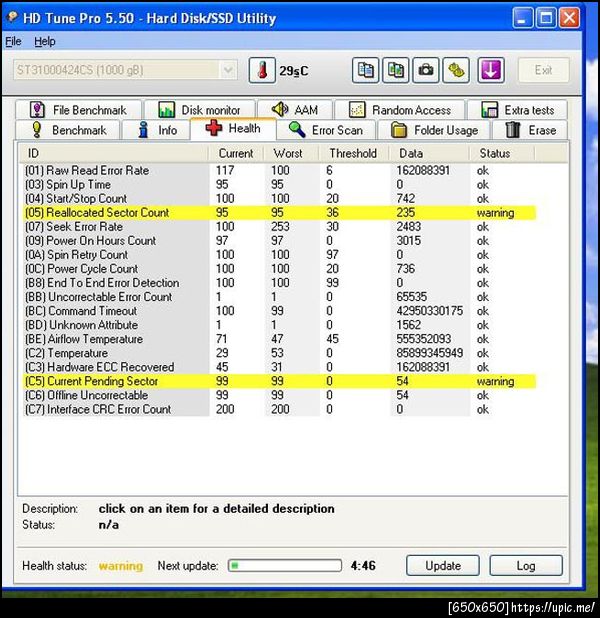Click the yellow Health status warning text
The image size is (600, 618).
pyautogui.click(x=121, y=566)
